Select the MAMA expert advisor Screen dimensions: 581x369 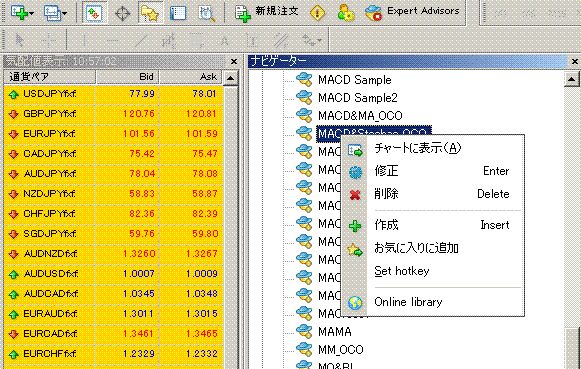(335, 332)
